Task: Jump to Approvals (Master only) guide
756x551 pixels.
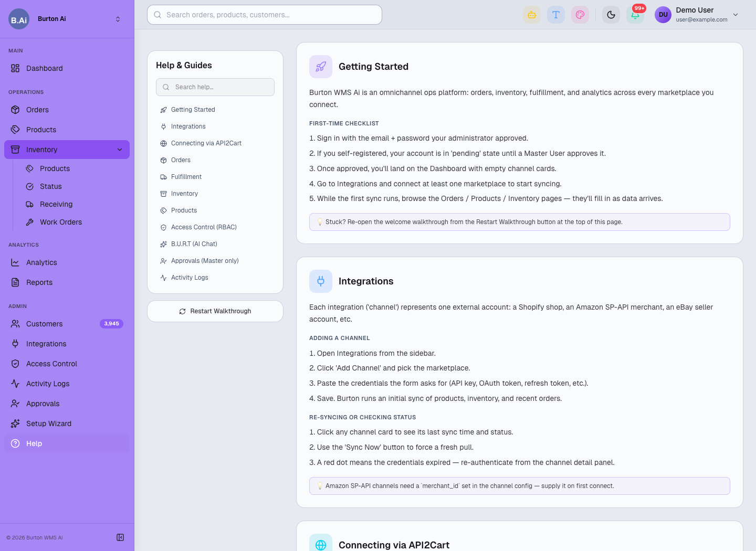Action: 215,261
